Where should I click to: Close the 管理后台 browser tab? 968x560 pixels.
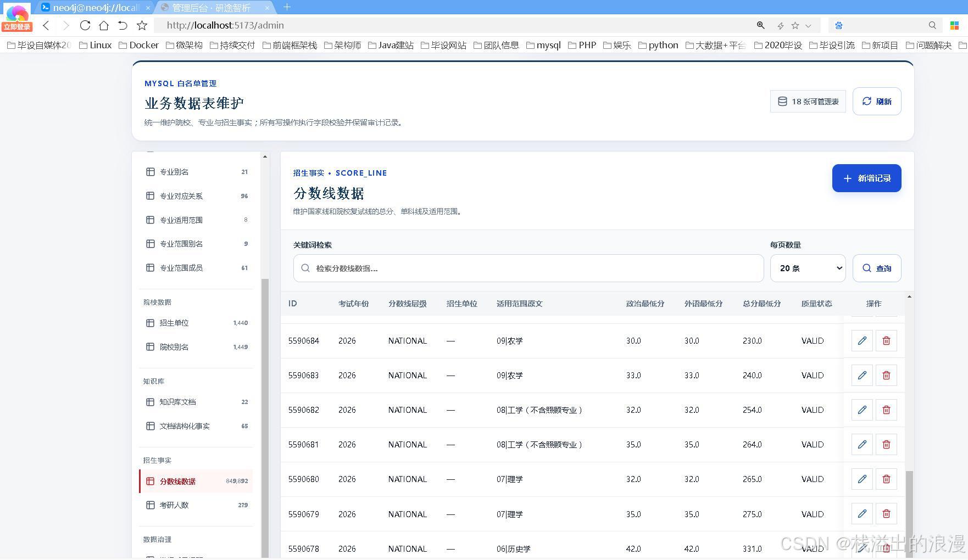(268, 8)
